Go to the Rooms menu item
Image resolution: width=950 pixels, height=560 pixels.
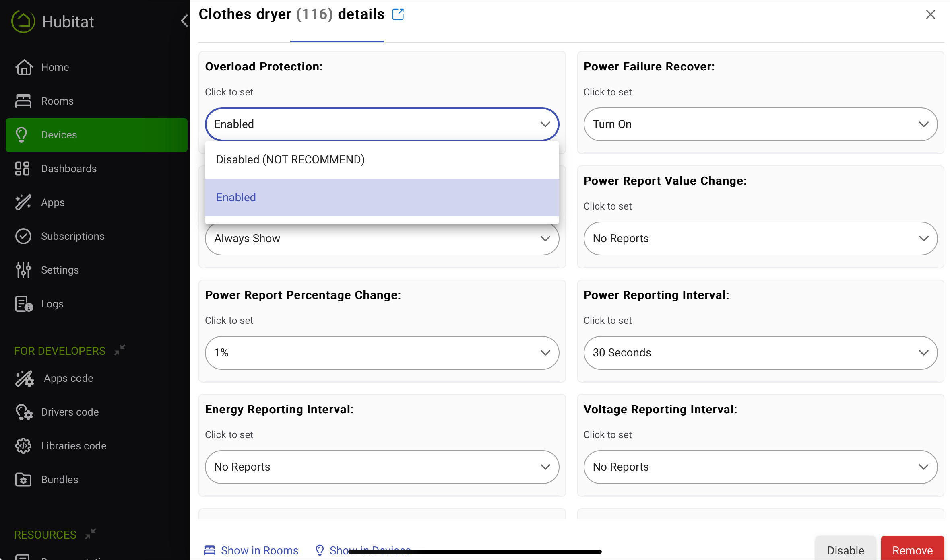[57, 101]
